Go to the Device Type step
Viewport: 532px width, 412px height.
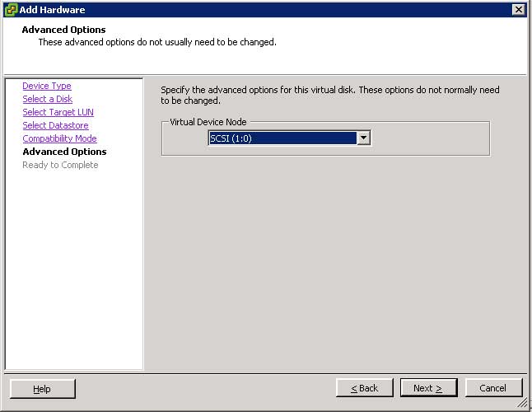(47, 86)
